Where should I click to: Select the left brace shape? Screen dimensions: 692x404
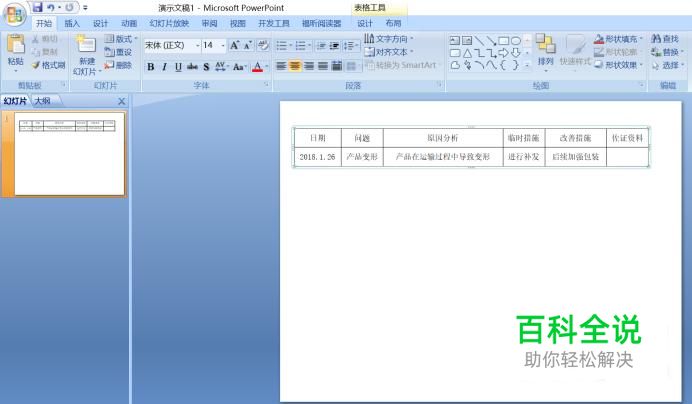503,65
